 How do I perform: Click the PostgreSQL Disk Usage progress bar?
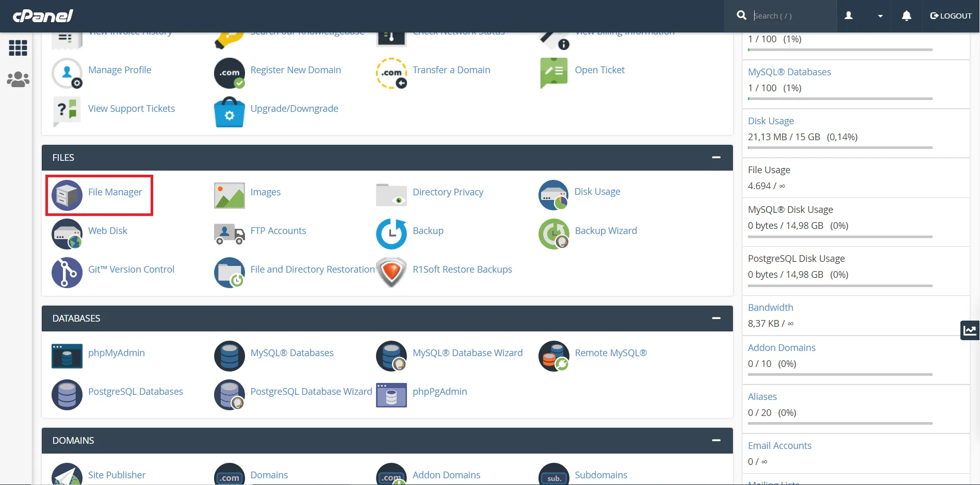pos(840,286)
